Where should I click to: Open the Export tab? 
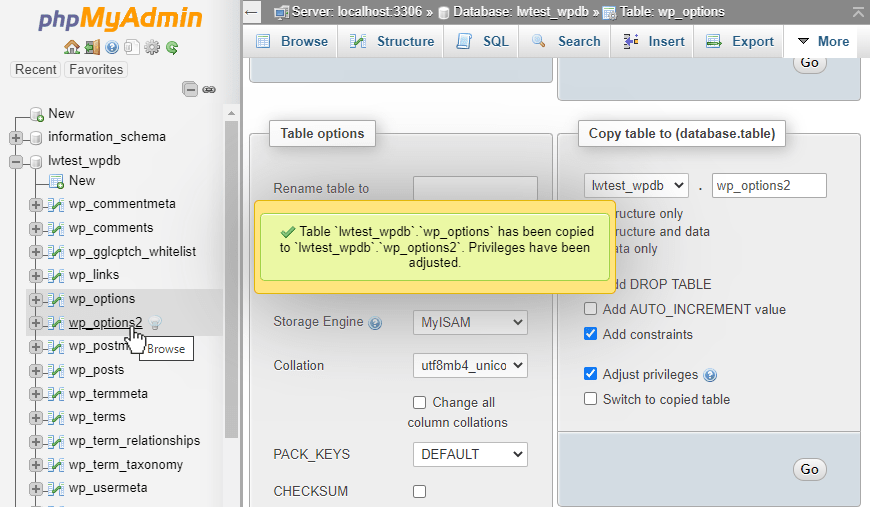[x=739, y=41]
